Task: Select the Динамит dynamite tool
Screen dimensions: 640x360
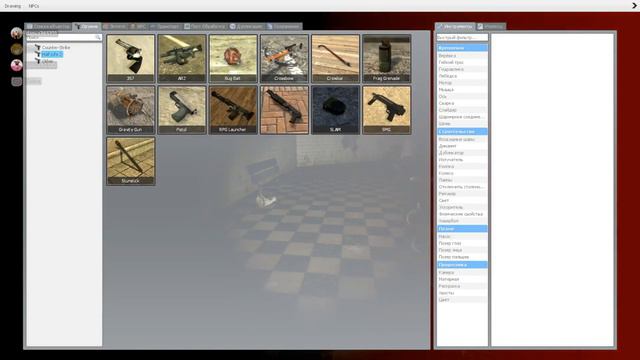Action: (462, 146)
